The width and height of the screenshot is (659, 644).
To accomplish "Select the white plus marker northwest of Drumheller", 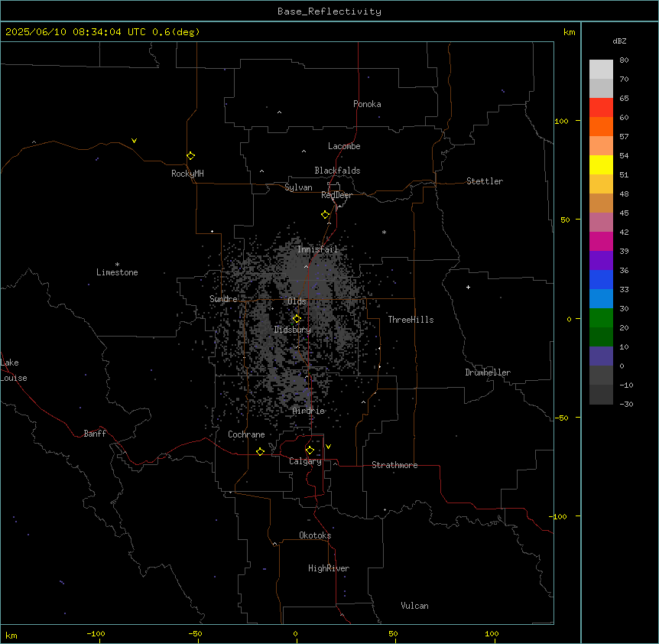I will (x=468, y=287).
